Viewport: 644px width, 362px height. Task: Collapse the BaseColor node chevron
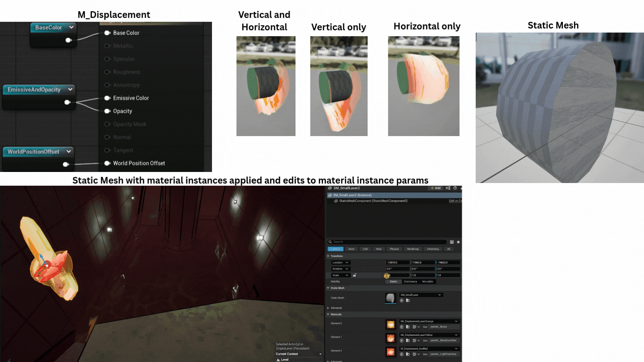click(71, 27)
